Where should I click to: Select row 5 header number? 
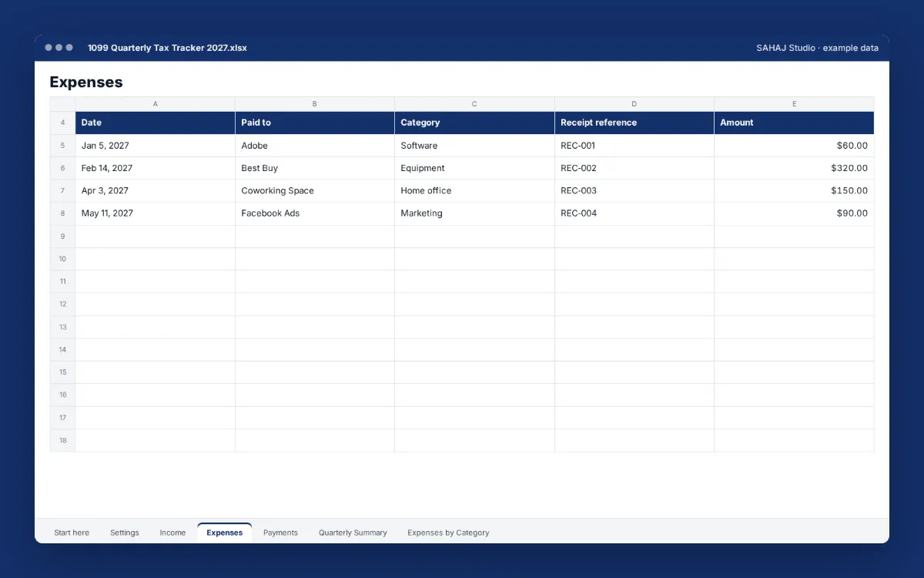(x=62, y=146)
